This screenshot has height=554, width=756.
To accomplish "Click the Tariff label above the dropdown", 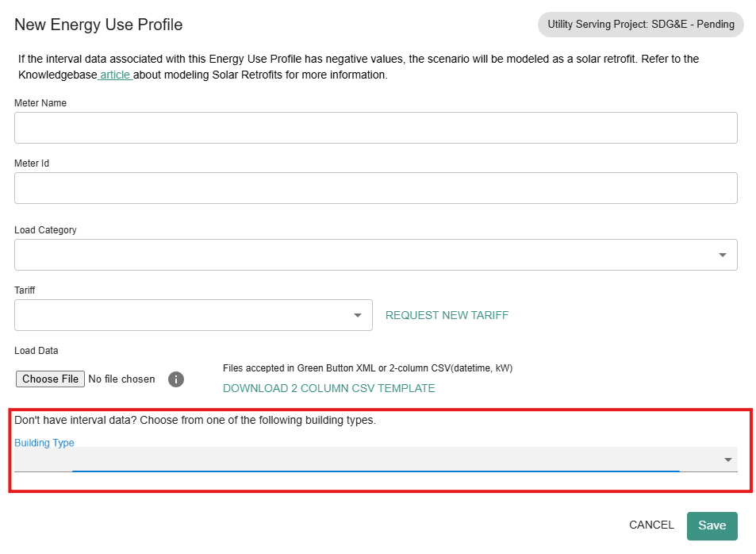I will pos(25,290).
